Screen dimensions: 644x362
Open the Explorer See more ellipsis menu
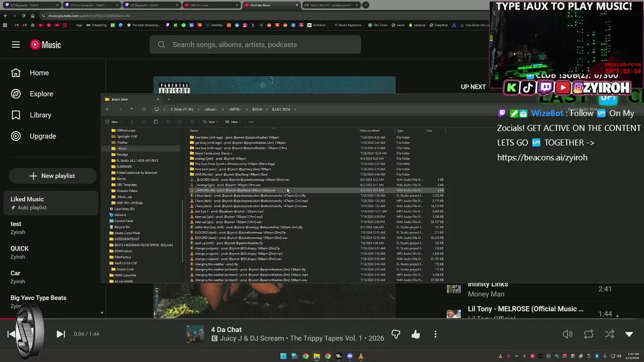click(x=251, y=122)
